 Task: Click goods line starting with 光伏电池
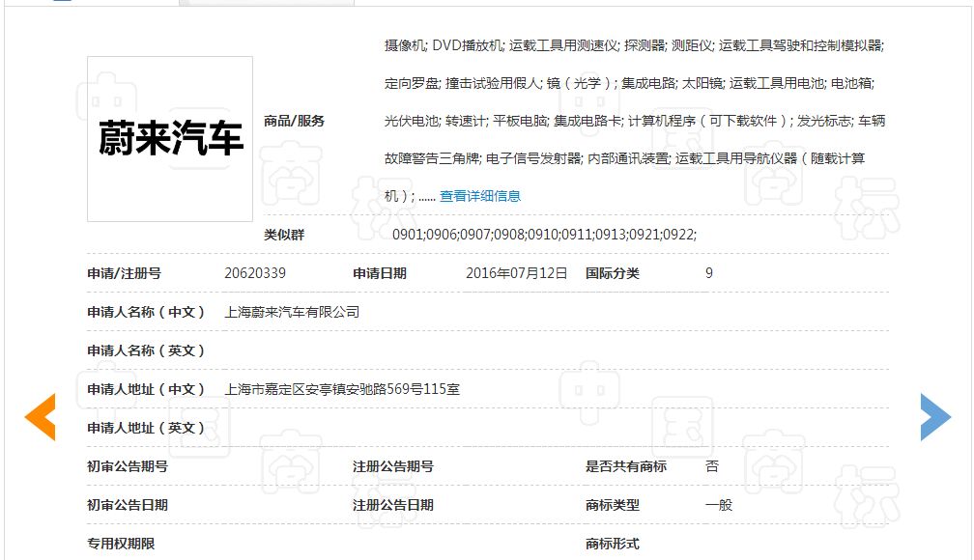(635, 121)
